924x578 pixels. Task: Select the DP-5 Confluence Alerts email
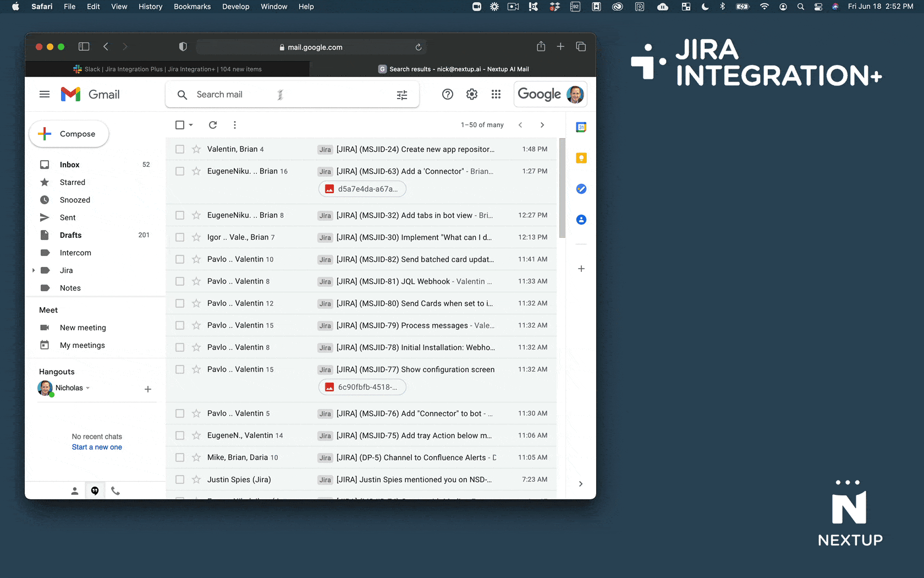click(x=180, y=457)
